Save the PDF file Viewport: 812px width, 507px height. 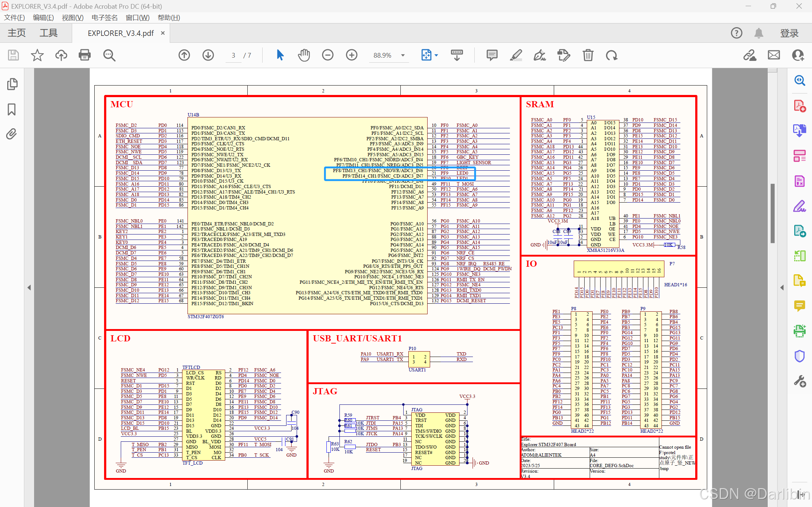13,55
